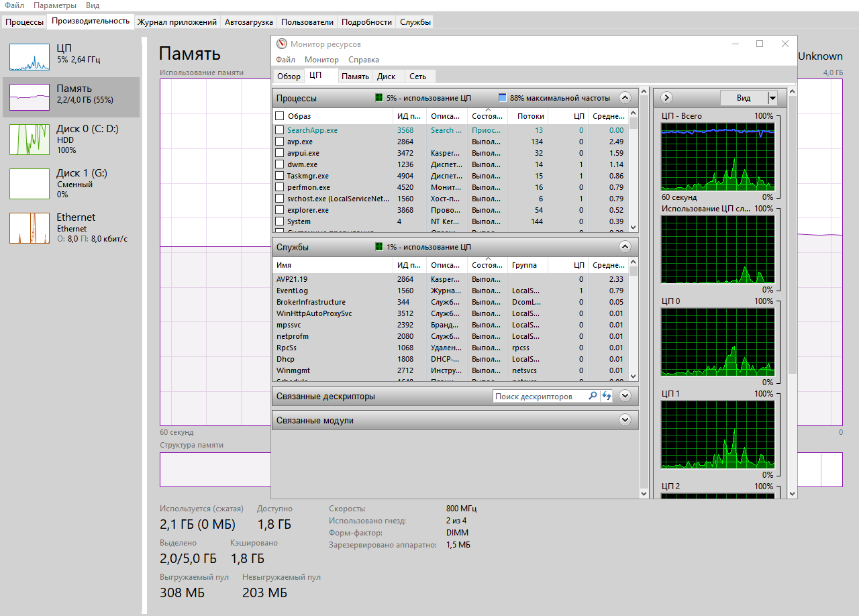Image resolution: width=859 pixels, height=616 pixels.
Task: Switch to Процессы tab in Task Manager
Action: [25, 22]
